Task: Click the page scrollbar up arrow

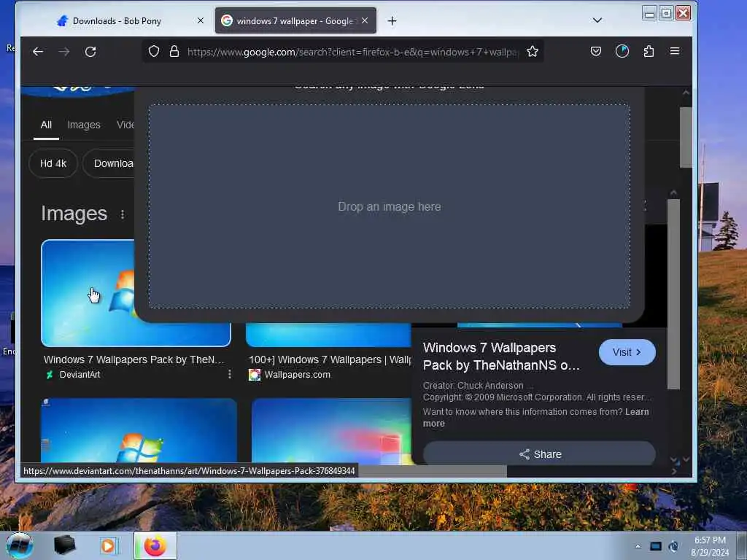Action: [x=686, y=93]
